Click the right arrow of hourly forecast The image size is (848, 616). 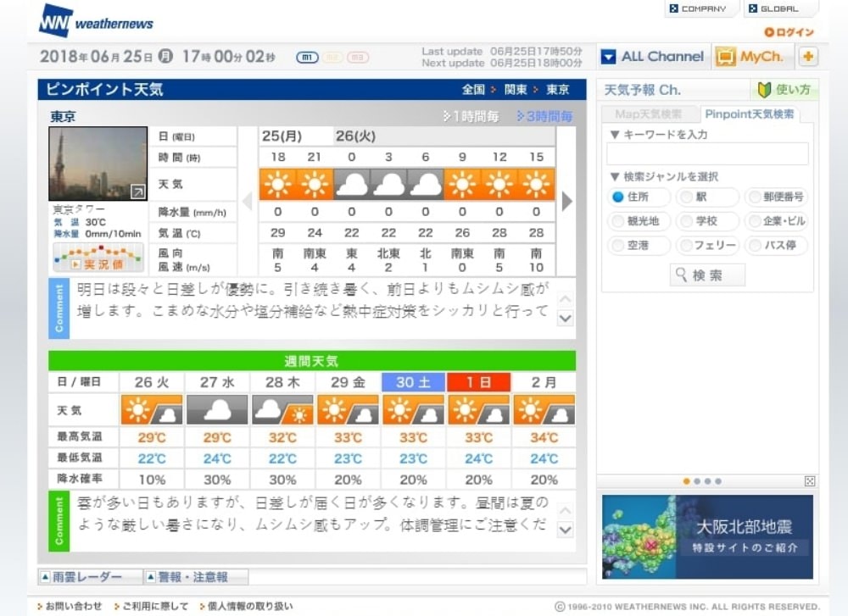(x=566, y=201)
